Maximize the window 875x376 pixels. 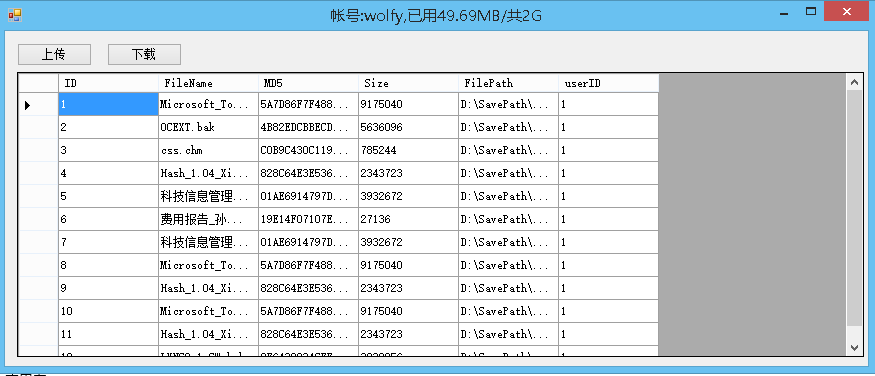click(811, 12)
